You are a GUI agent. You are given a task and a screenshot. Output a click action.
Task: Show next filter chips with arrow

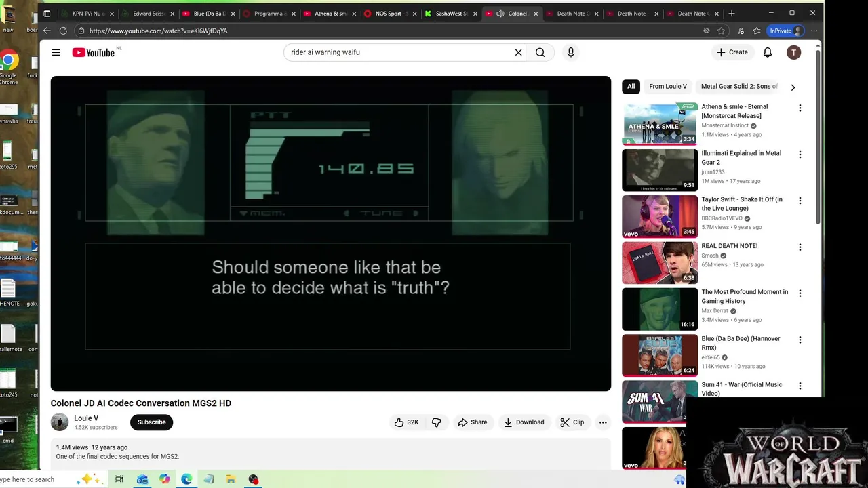point(793,87)
